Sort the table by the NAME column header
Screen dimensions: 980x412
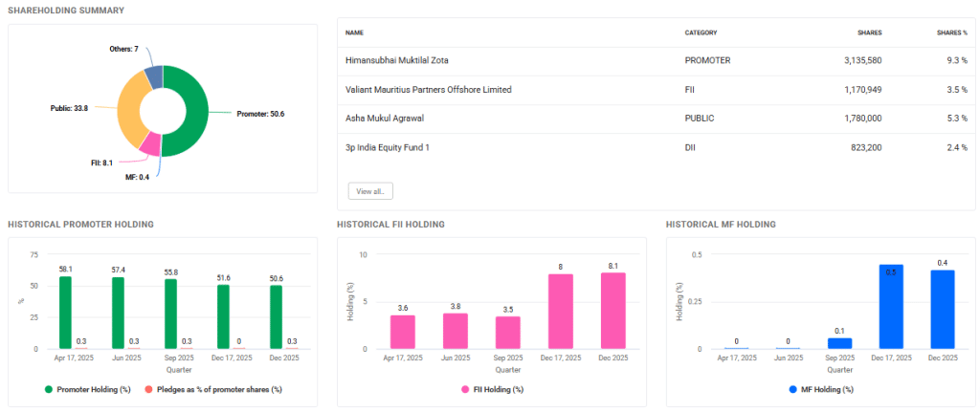pyautogui.click(x=355, y=33)
